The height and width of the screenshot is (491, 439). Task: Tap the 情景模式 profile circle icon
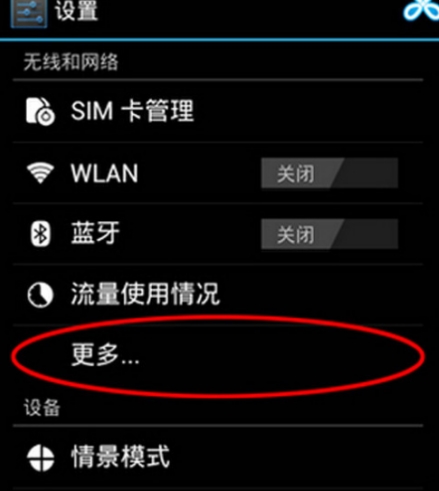click(x=40, y=458)
